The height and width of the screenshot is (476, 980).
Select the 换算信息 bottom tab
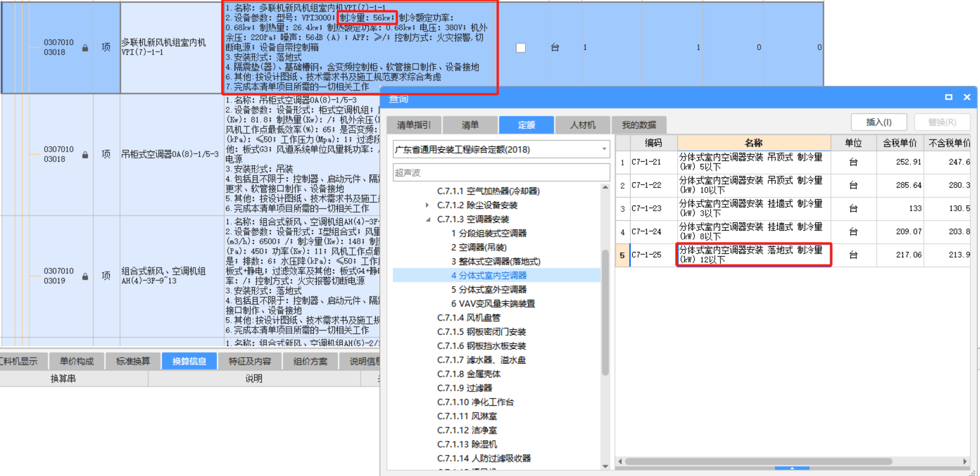point(189,361)
